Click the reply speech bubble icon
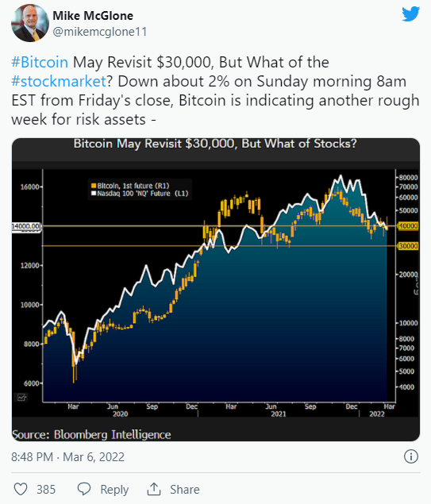The width and height of the screenshot is (431, 504). tap(84, 489)
